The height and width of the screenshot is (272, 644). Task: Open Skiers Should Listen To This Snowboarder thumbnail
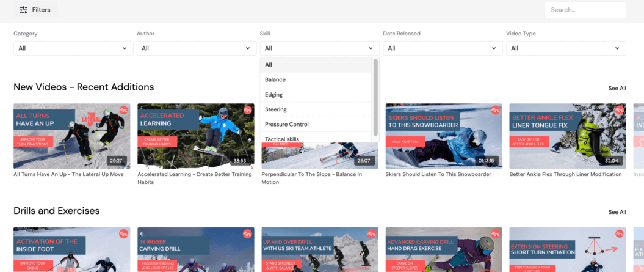coord(444,136)
